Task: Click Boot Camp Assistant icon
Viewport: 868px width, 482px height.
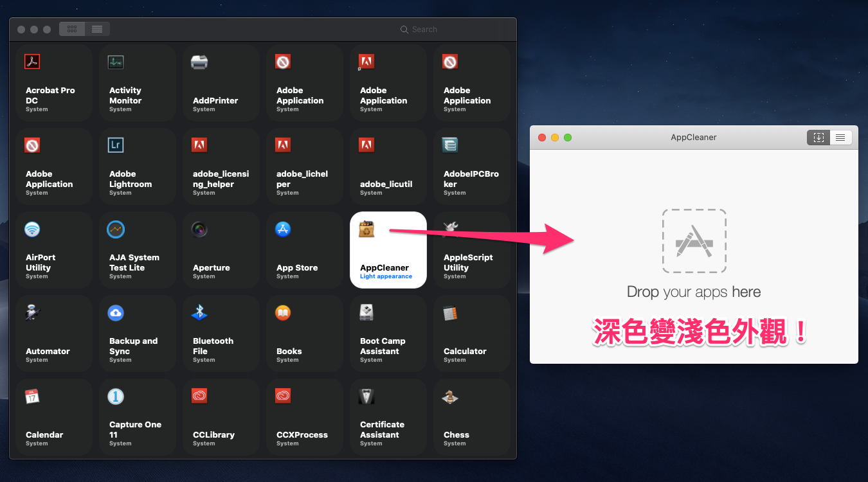Action: [x=366, y=312]
